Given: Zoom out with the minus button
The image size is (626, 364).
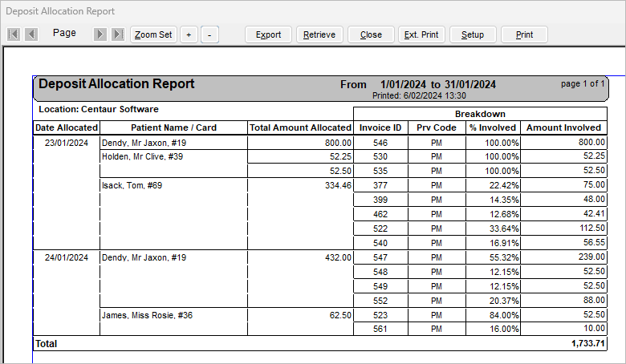Looking at the screenshot, I should [x=209, y=34].
